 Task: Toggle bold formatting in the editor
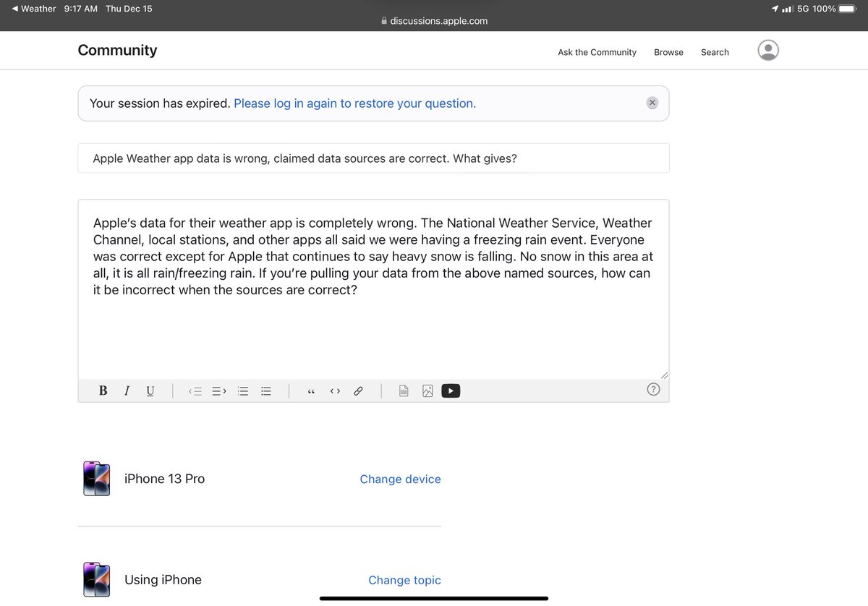103,391
